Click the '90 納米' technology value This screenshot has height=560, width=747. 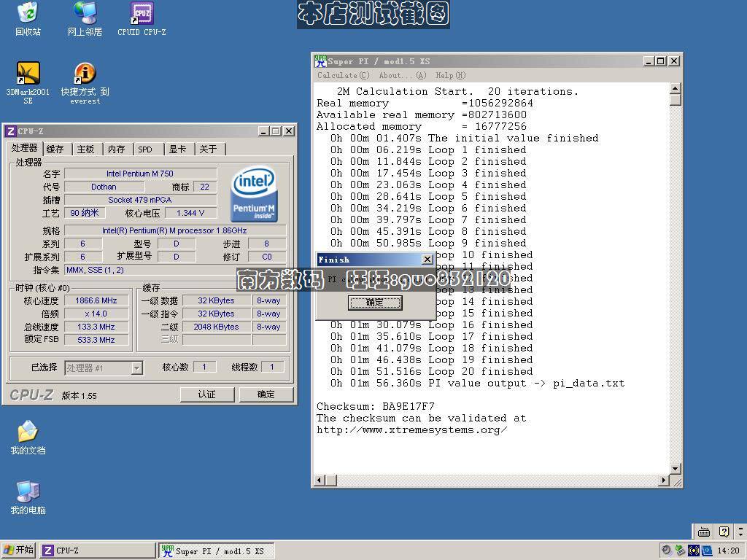[x=85, y=213]
